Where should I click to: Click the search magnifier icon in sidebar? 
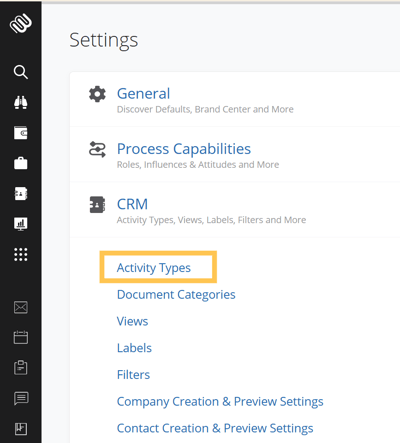coord(21,72)
